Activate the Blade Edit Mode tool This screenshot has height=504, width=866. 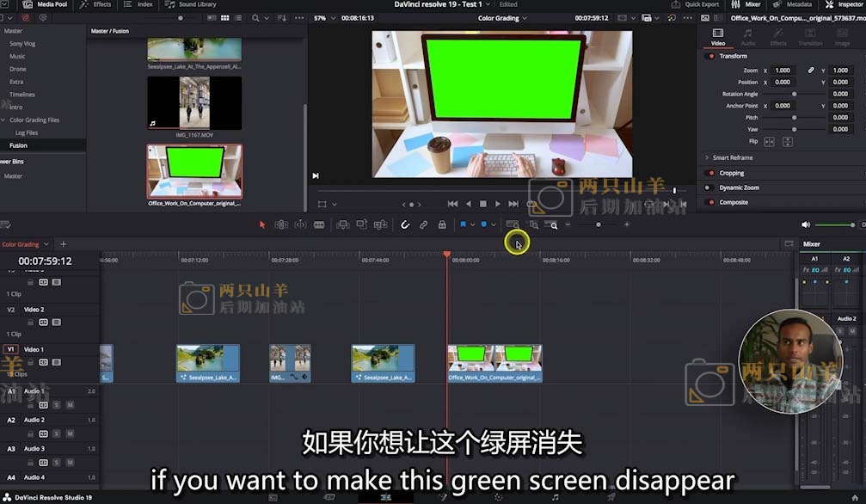319,224
